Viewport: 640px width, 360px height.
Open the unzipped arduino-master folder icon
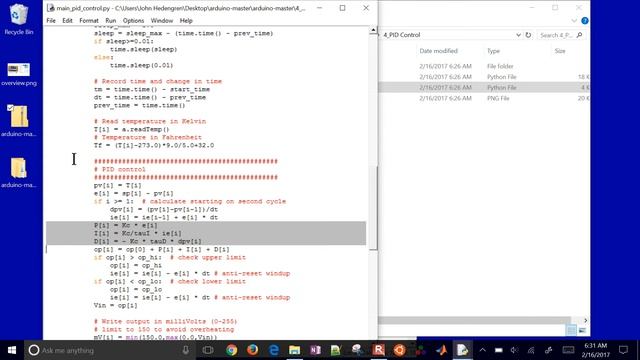tap(19, 172)
